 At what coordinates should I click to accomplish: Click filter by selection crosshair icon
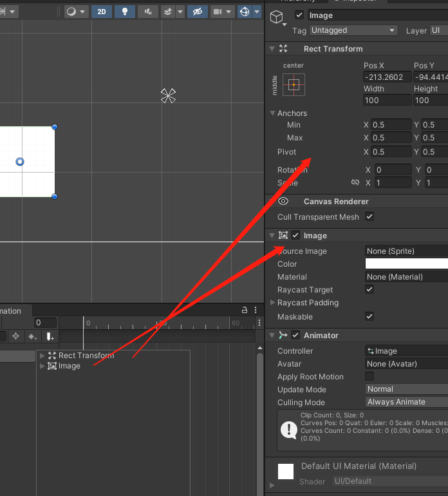click(x=15, y=336)
